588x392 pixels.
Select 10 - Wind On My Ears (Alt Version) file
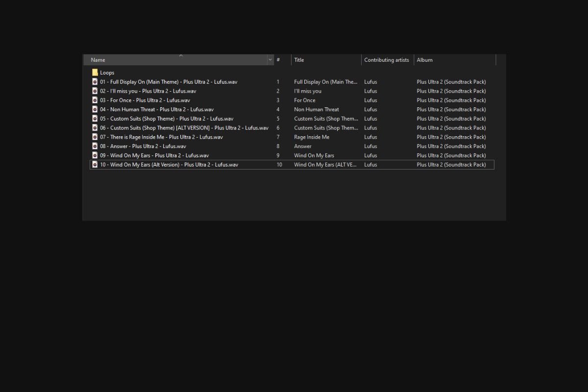169,165
